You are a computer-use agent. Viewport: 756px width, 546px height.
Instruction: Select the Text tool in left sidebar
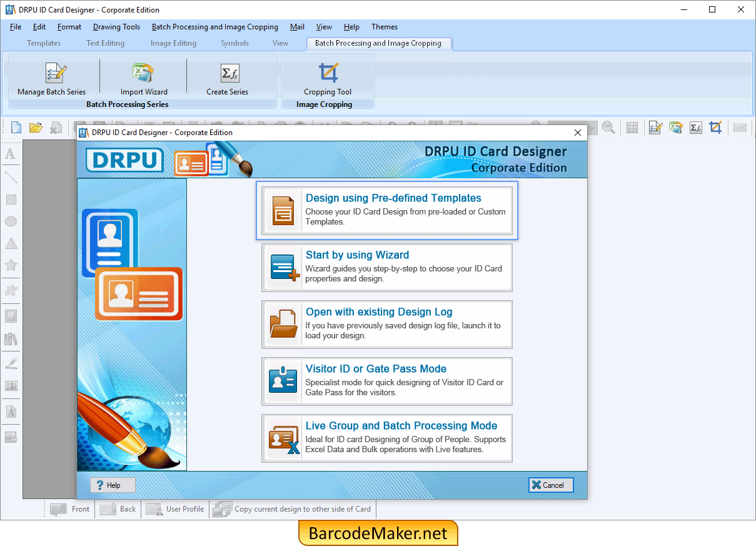(11, 154)
